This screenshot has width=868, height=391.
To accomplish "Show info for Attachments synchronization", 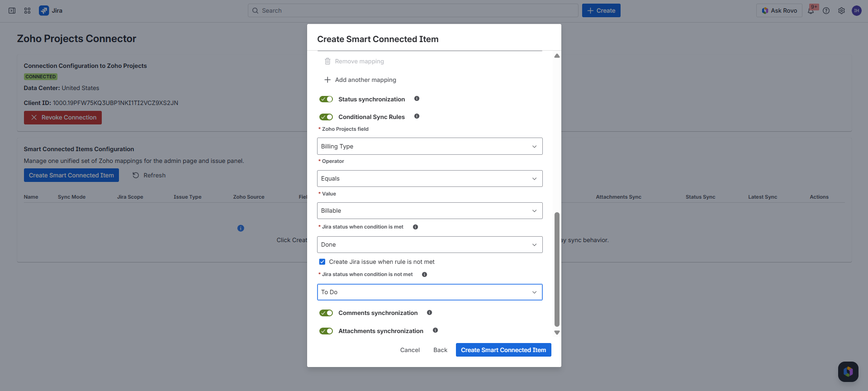I will [435, 330].
